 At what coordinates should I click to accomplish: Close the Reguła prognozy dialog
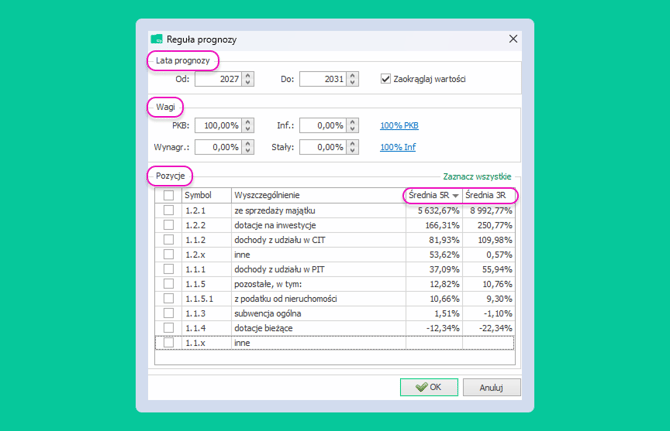pos(514,39)
